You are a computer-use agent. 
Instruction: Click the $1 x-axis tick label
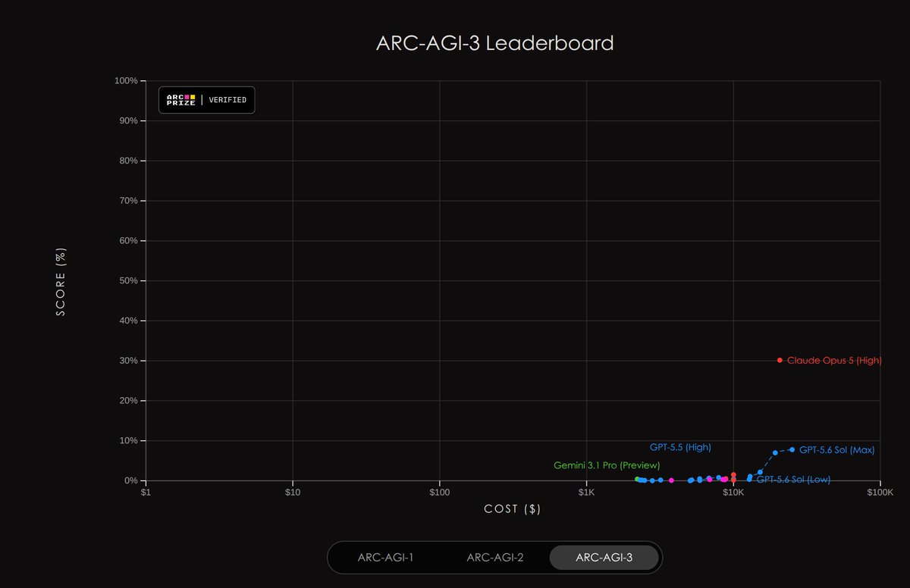(x=146, y=492)
